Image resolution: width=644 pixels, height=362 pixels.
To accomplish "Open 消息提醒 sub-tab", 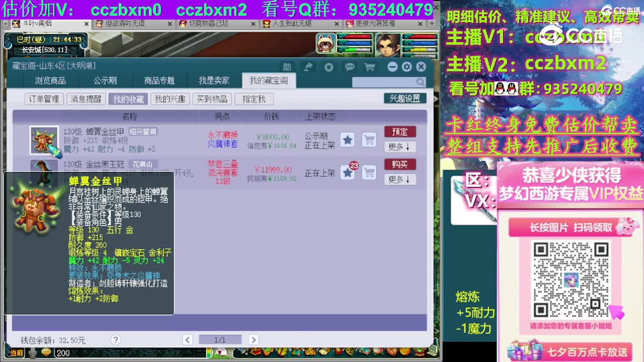I will 86,99.
